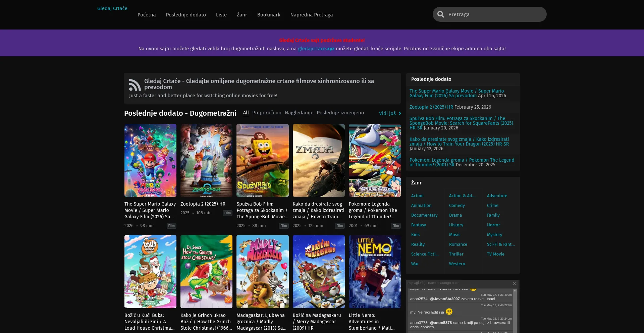Close the Chatango chat widget

point(515,283)
